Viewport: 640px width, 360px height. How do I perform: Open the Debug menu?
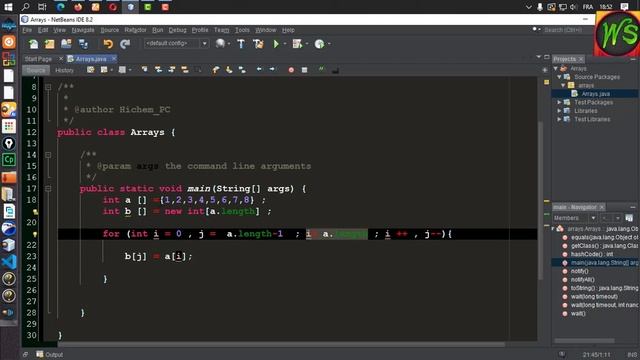coord(177,30)
